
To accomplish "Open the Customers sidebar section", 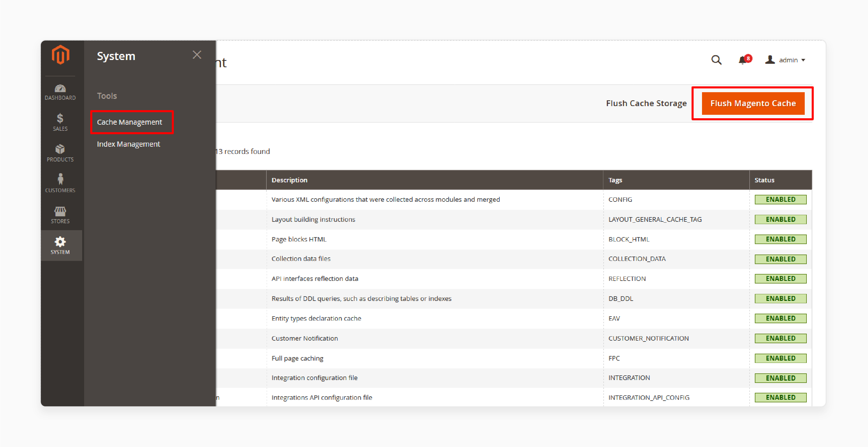I will point(60,183).
